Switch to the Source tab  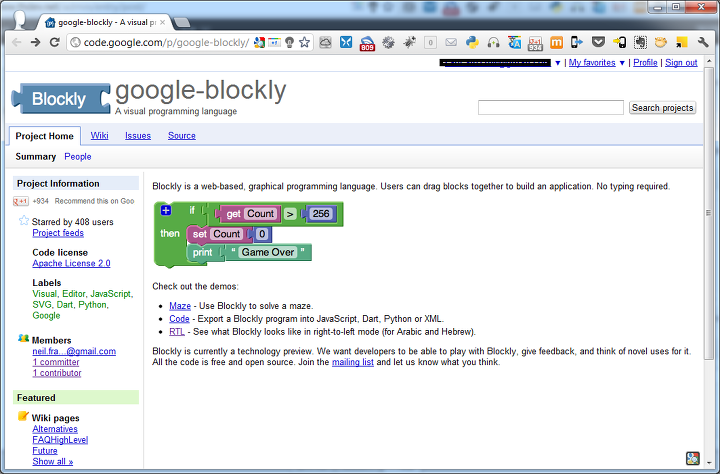click(181, 135)
